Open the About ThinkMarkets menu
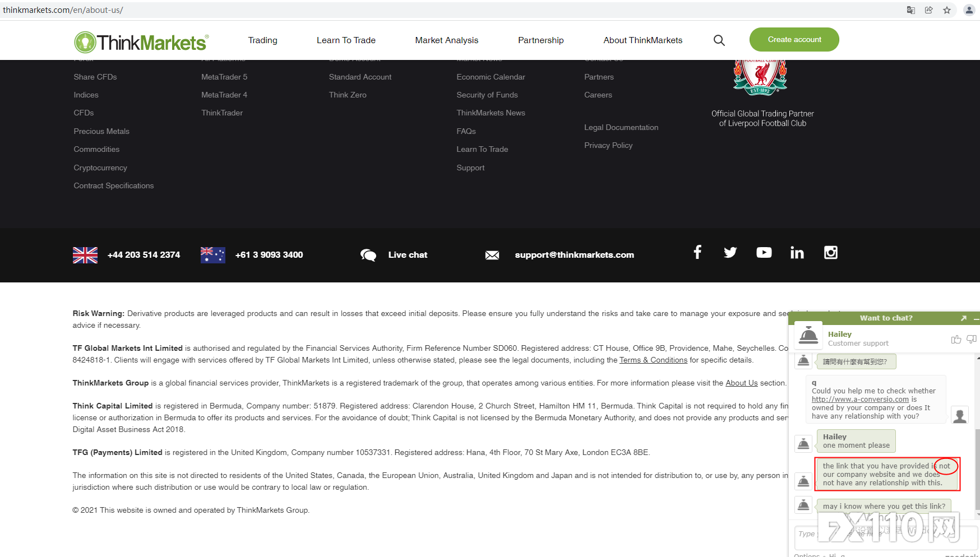This screenshot has height=557, width=980. [x=643, y=40]
